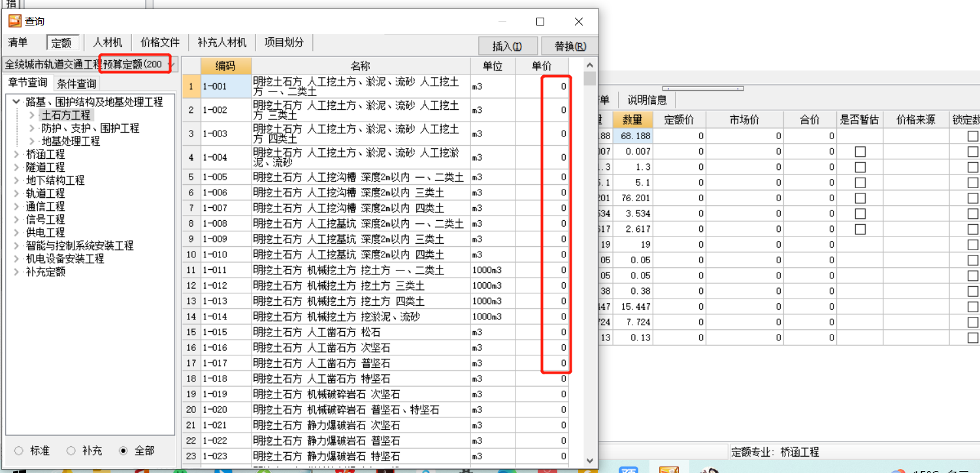Screen dimensions: 980x473
Task: Select the 7.724 quantity cell in background table
Action: (x=632, y=322)
